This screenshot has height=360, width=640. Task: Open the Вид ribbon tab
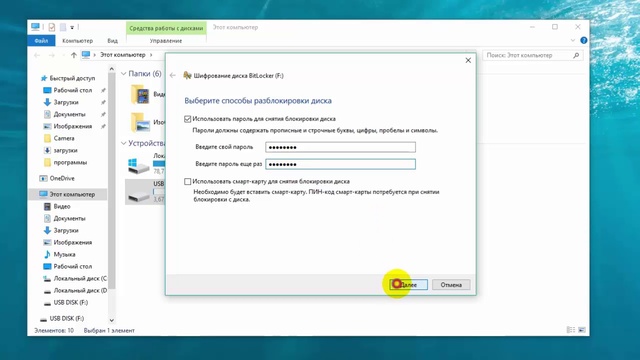point(113,41)
